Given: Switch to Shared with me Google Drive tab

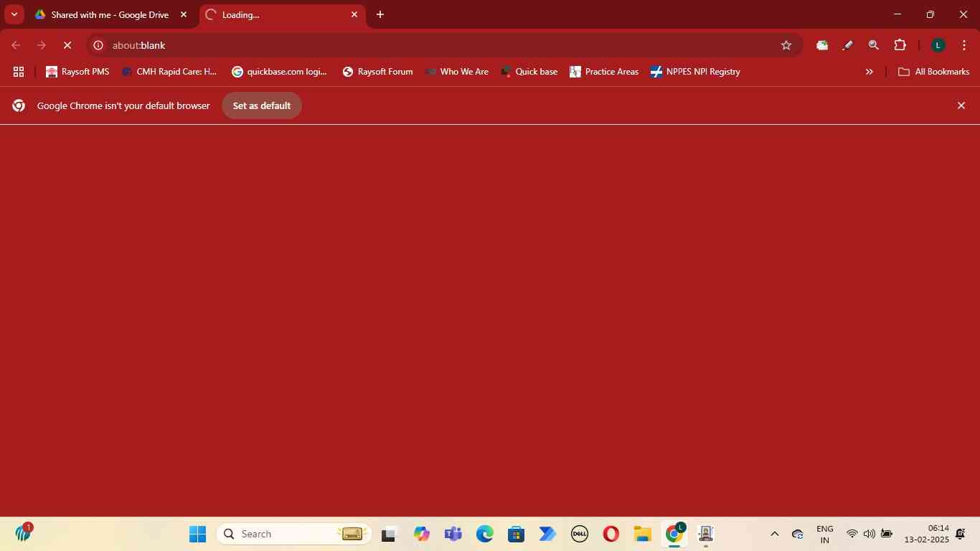Looking at the screenshot, I should 109,14.
